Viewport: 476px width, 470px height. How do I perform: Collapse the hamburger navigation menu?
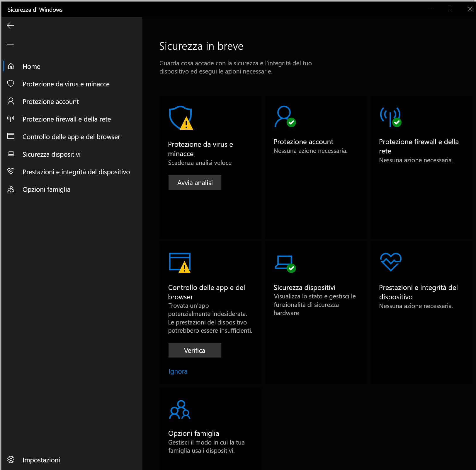coord(10,45)
